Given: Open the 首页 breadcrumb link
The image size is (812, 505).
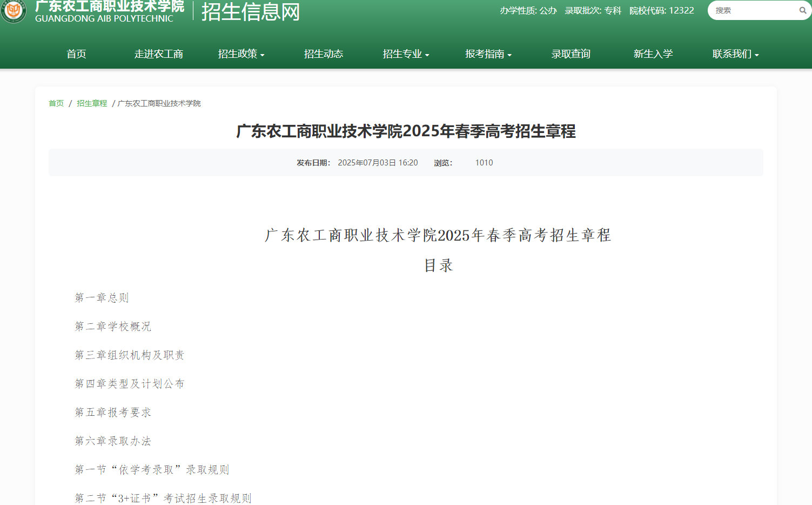Looking at the screenshot, I should point(56,103).
